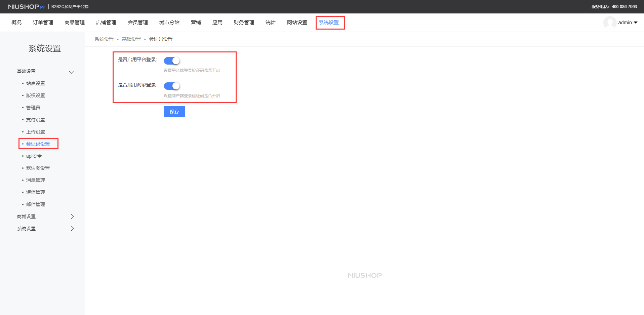Open the 统计 menu
The width and height of the screenshot is (644, 315).
(271, 23)
